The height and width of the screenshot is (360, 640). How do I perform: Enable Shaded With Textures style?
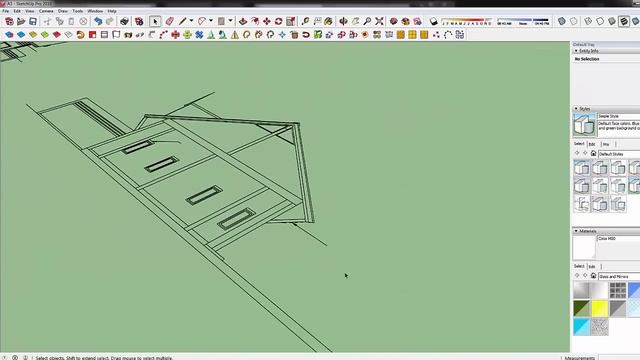point(624,21)
